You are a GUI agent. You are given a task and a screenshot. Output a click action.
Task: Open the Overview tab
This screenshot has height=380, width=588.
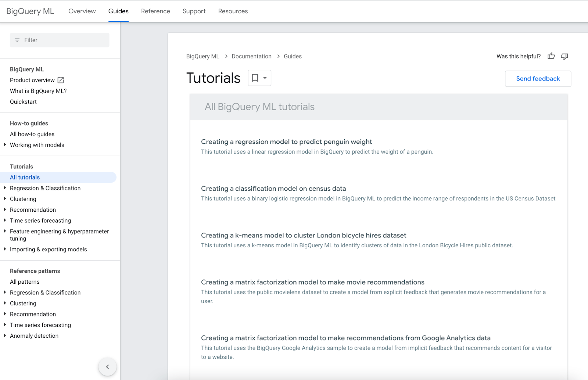click(x=82, y=11)
